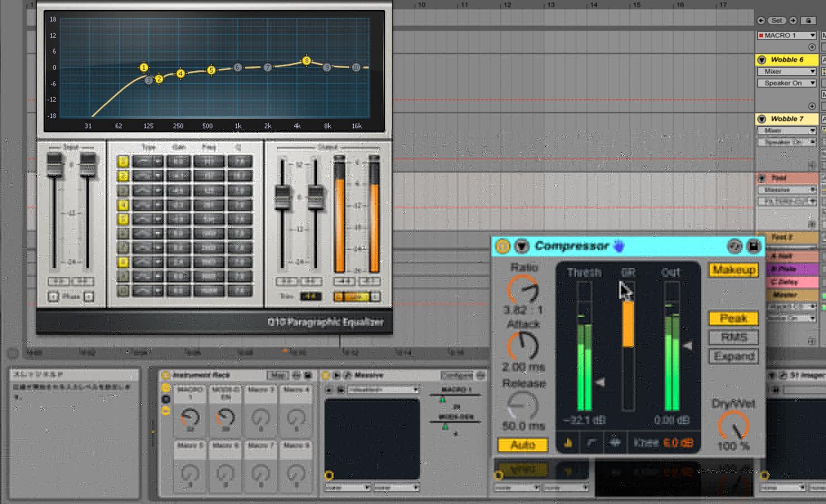Image resolution: width=826 pixels, height=504 pixels.
Task: Click the Attack knob in Compressor
Action: coord(523,346)
